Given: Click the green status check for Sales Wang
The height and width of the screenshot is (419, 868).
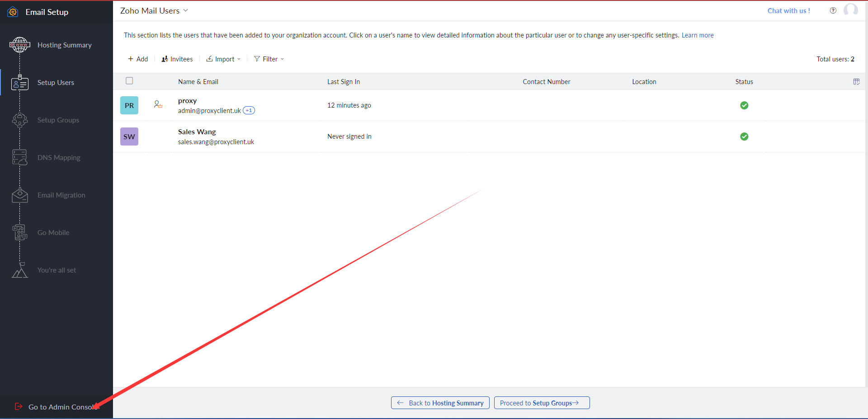Looking at the screenshot, I should (x=744, y=137).
